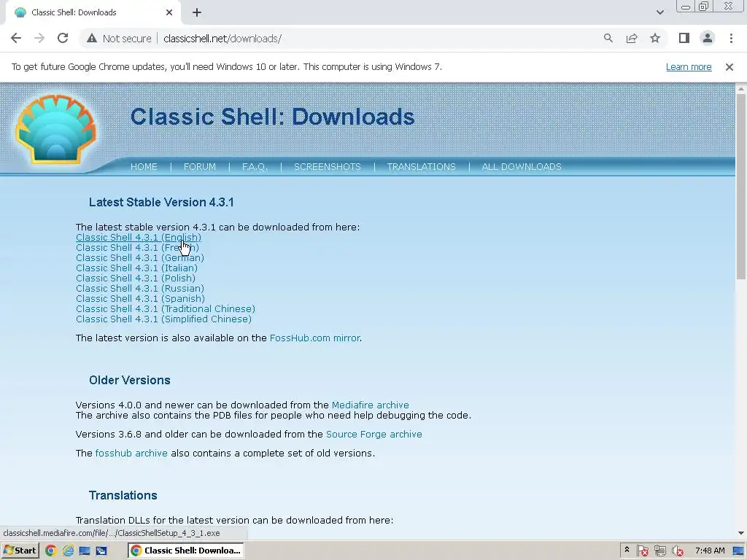Open the Windows Start button
747x560 pixels.
20,551
